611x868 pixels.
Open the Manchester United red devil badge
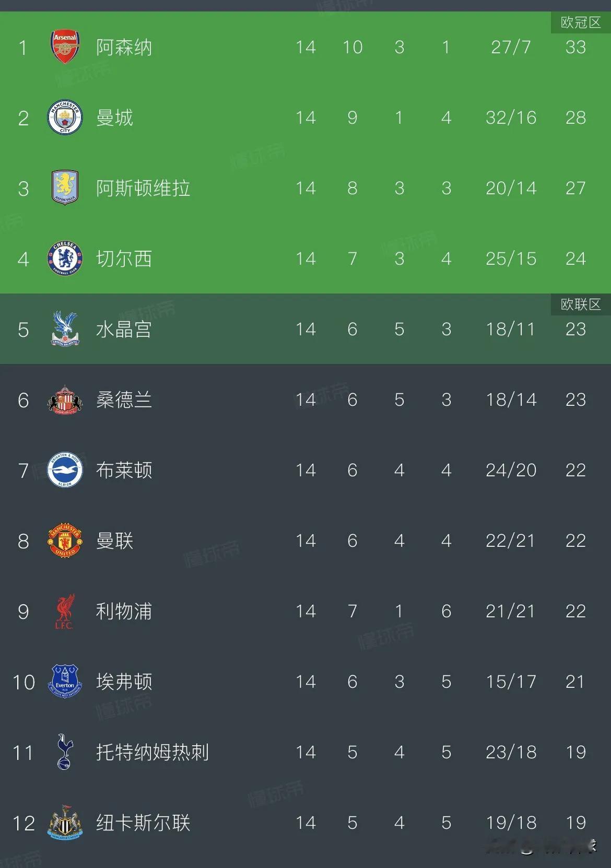point(64,541)
